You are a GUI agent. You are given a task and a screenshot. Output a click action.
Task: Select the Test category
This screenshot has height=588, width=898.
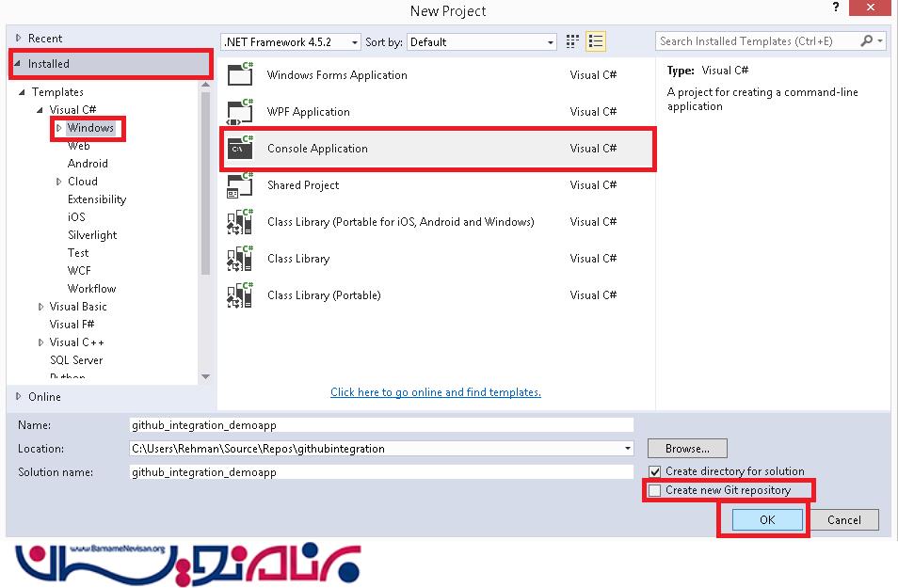click(78, 253)
